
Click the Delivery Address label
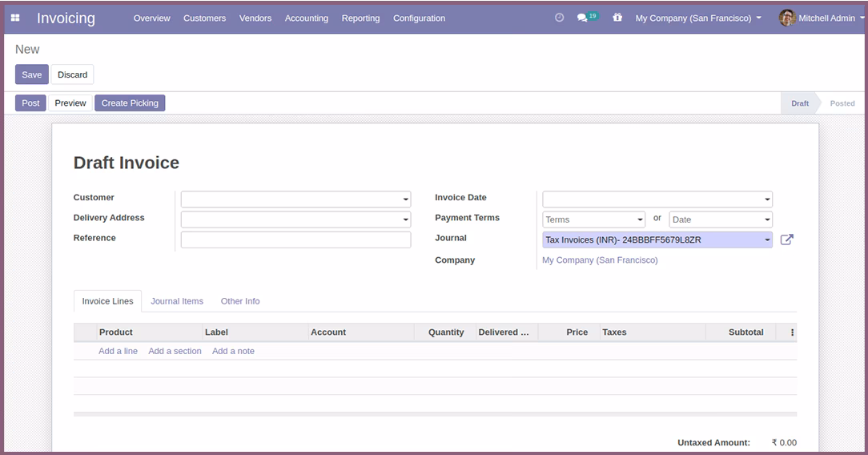point(109,218)
